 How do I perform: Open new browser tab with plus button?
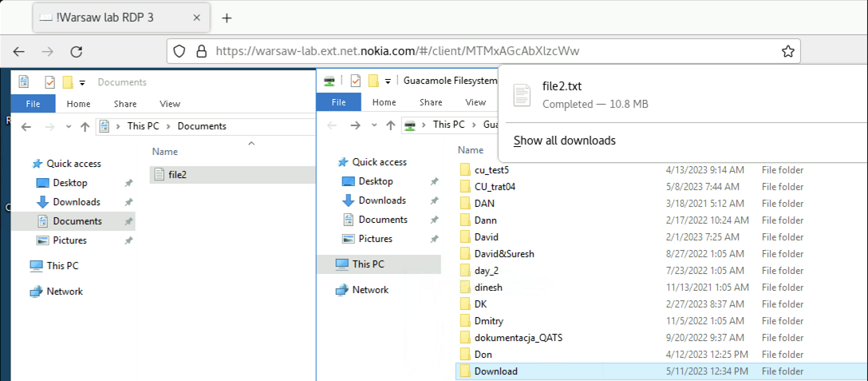(227, 18)
